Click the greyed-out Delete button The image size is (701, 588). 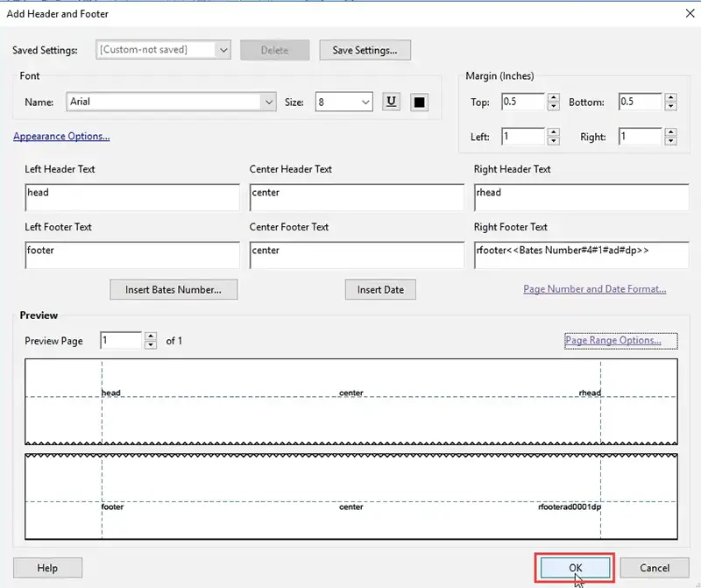click(274, 50)
